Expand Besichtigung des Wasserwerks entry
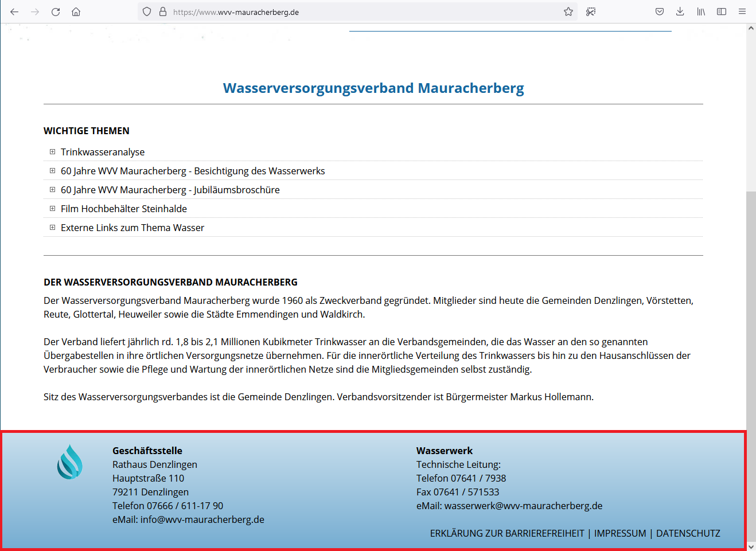This screenshot has height=551, width=756. 193,171
